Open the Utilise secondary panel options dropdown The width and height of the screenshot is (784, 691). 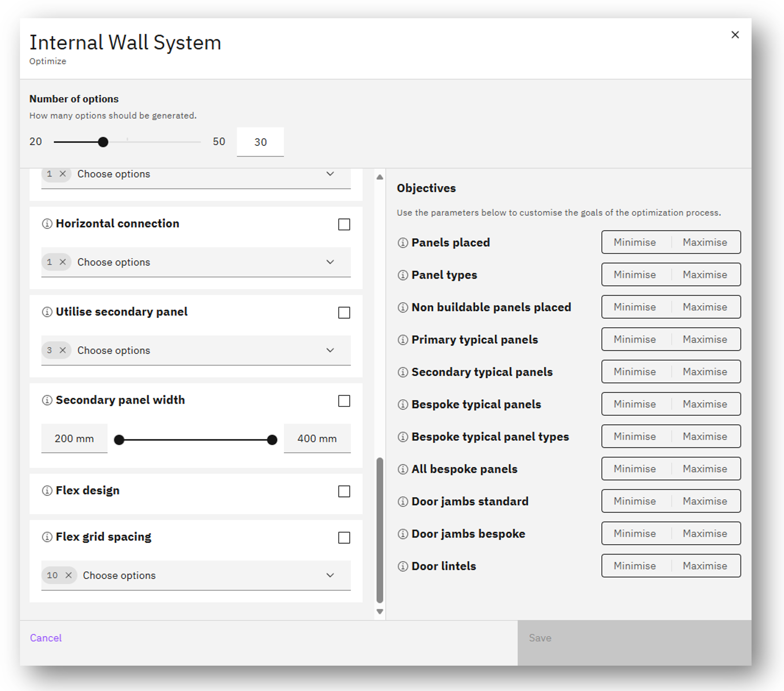click(x=196, y=350)
